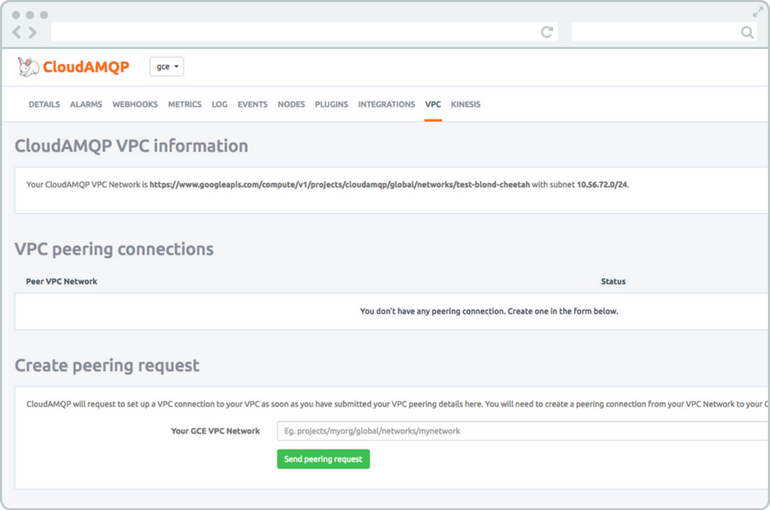This screenshot has width=770, height=510.
Task: Reload the page with refresh icon
Action: [x=547, y=32]
